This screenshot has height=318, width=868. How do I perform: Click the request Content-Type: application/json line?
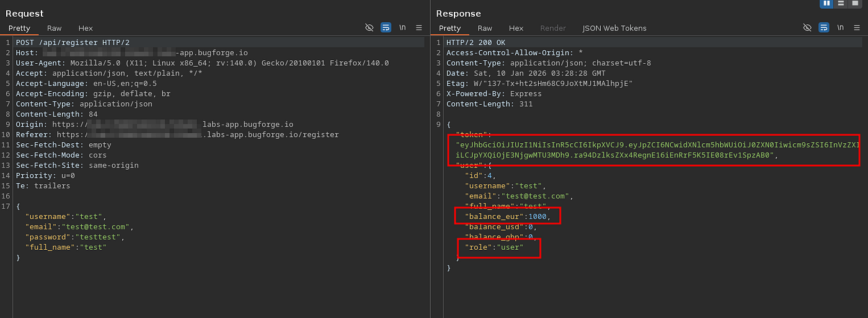click(84, 104)
